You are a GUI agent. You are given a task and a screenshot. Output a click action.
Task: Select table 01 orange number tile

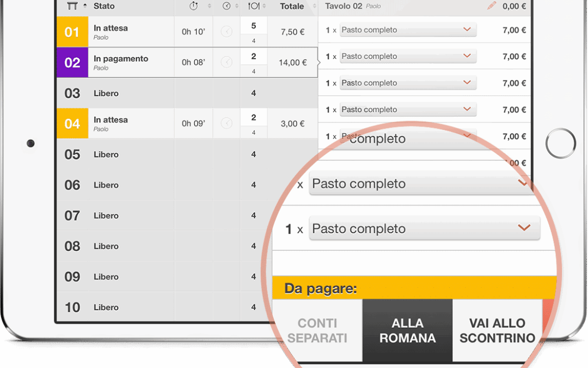coord(72,32)
